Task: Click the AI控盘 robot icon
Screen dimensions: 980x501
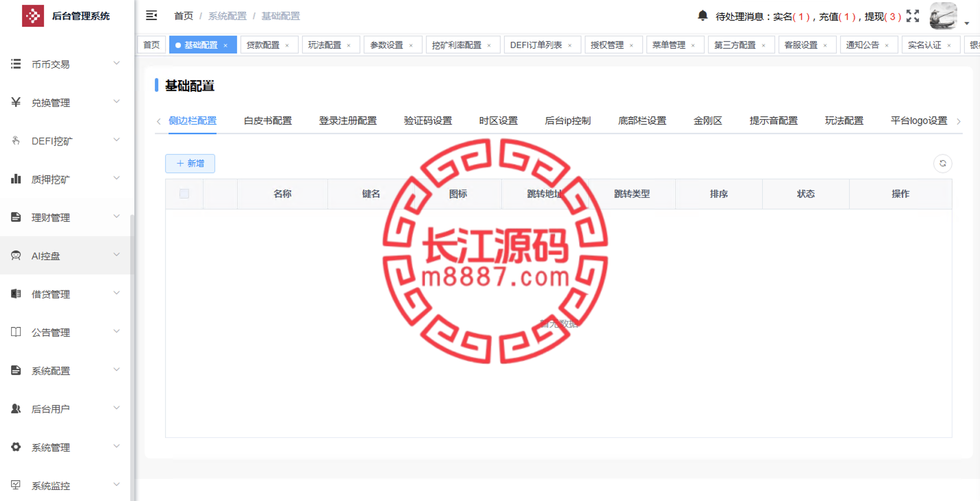Action: coord(16,255)
